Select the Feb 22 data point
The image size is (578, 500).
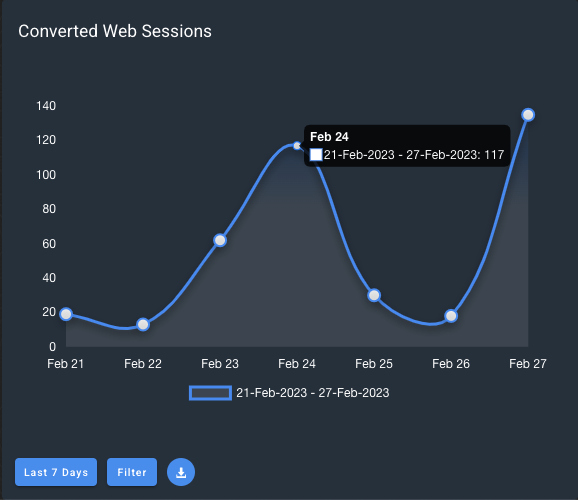(143, 324)
